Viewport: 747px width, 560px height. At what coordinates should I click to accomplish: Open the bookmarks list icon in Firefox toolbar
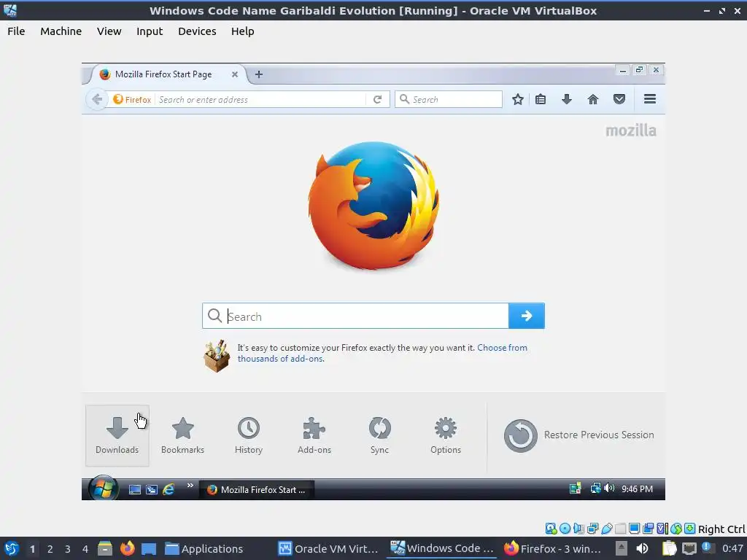(x=541, y=99)
